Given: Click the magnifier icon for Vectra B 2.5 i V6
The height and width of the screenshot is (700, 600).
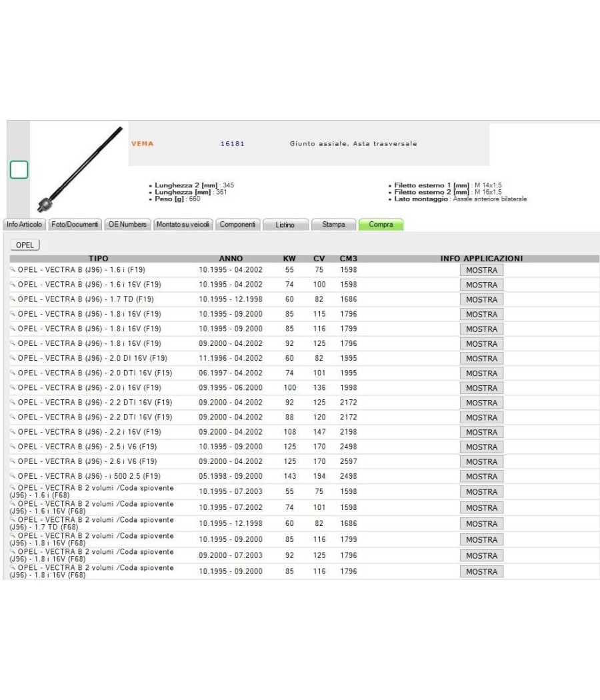Looking at the screenshot, I should [x=13, y=446].
